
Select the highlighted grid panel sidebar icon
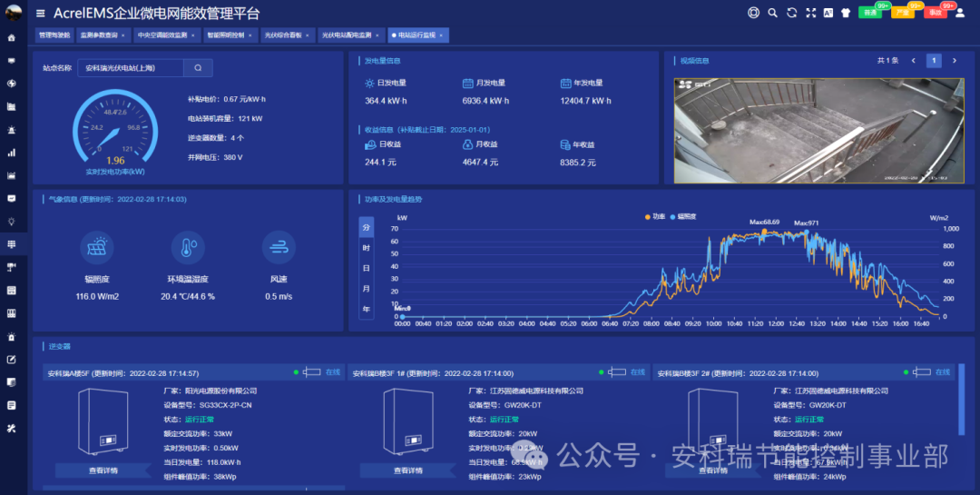pos(11,244)
